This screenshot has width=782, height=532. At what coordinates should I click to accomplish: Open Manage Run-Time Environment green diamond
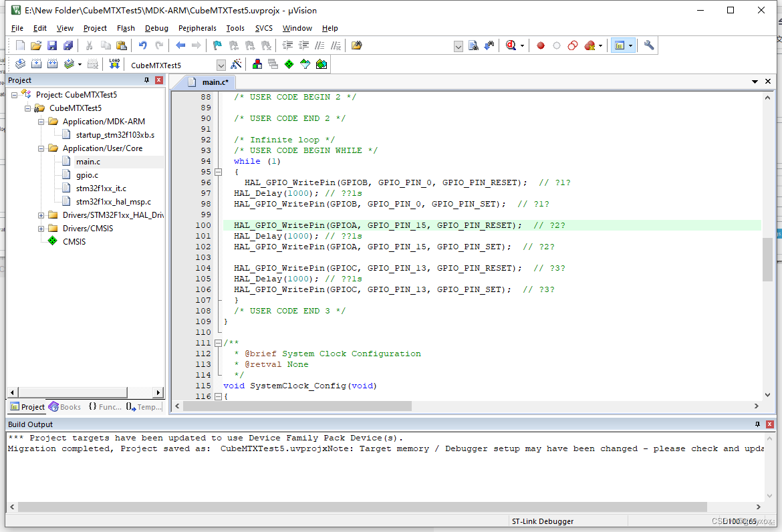(289, 63)
